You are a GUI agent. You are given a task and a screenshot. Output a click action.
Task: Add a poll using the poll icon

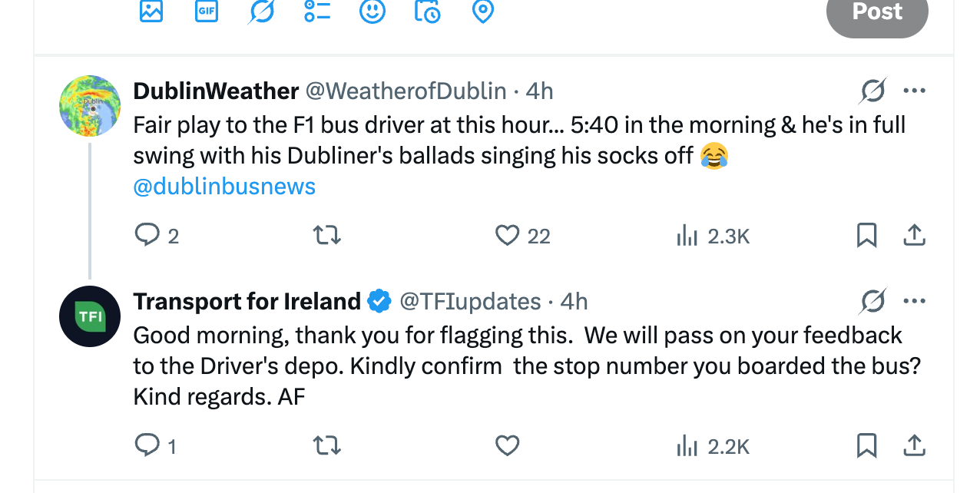coord(317,11)
